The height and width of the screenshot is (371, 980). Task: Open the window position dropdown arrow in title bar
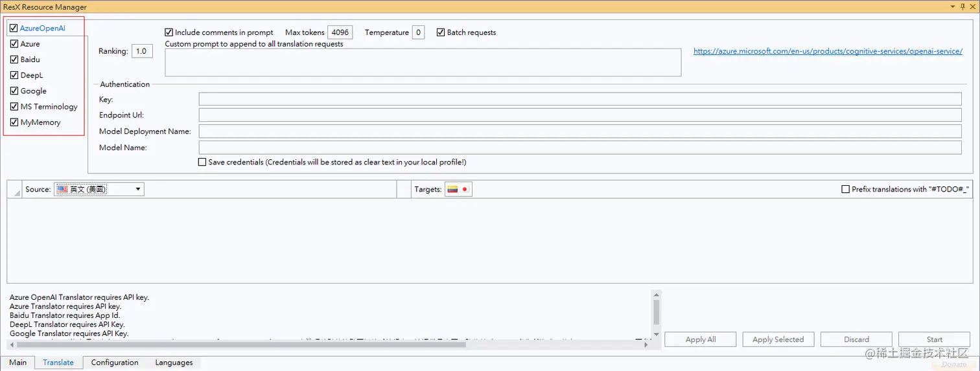(952, 7)
